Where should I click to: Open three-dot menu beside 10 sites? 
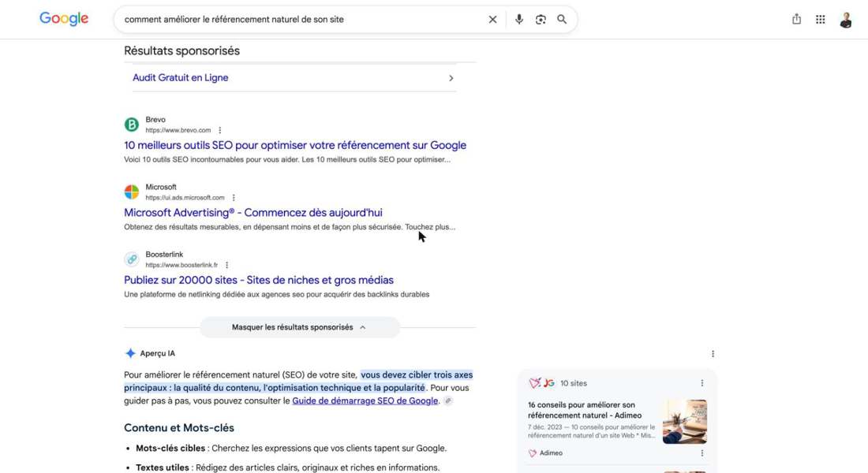(702, 383)
